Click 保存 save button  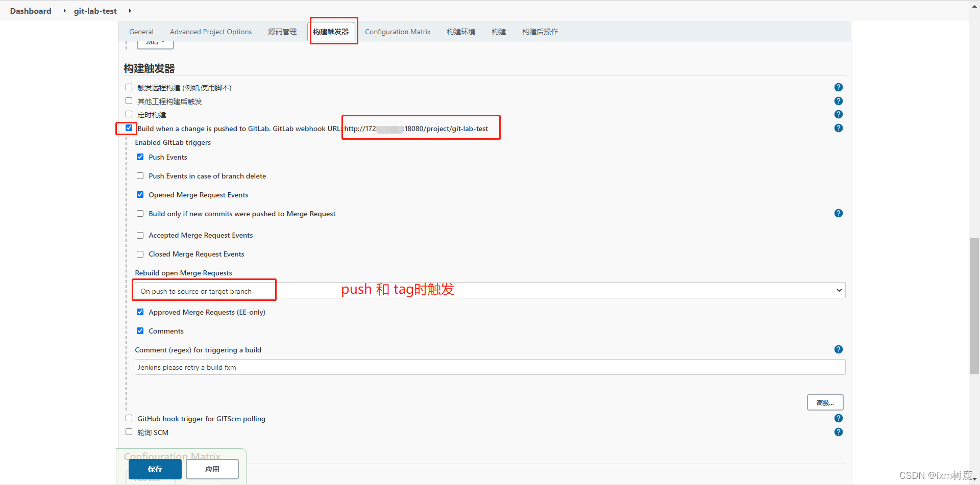[155, 469]
